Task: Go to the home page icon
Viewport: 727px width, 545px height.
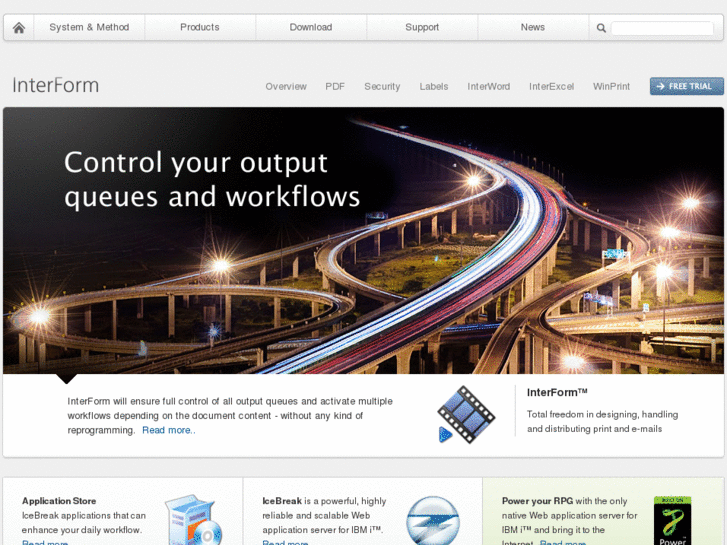Action: 19,27
